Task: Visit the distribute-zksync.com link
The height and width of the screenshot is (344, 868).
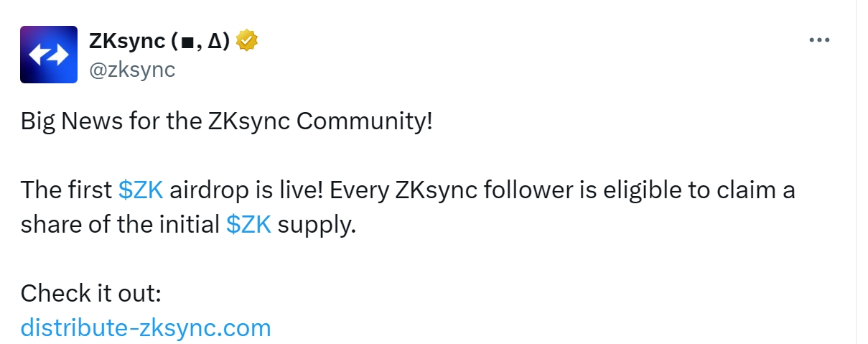Action: click(x=146, y=328)
